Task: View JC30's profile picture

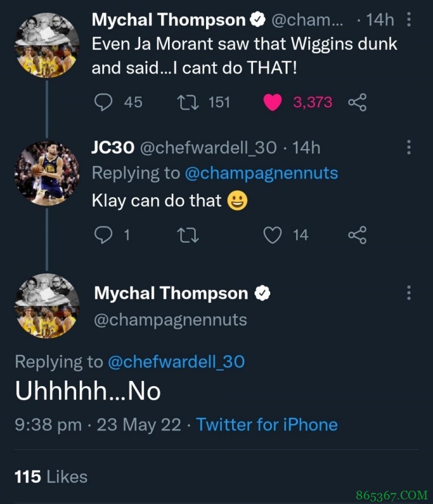Action: (x=46, y=173)
